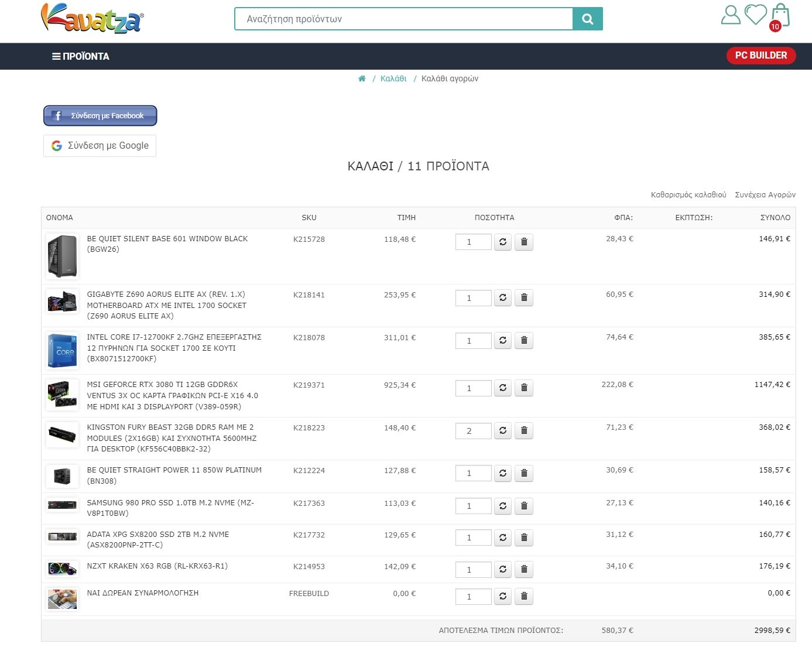This screenshot has height=647, width=812.
Task: Open KINGSTON FURY BEAST 32GB product name
Action: (172, 438)
